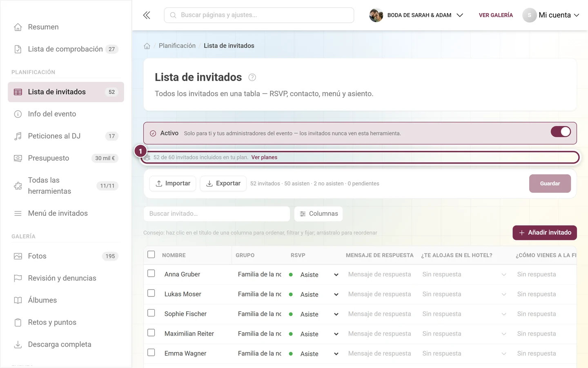
Task: Click the Ver galería link
Action: point(496,15)
